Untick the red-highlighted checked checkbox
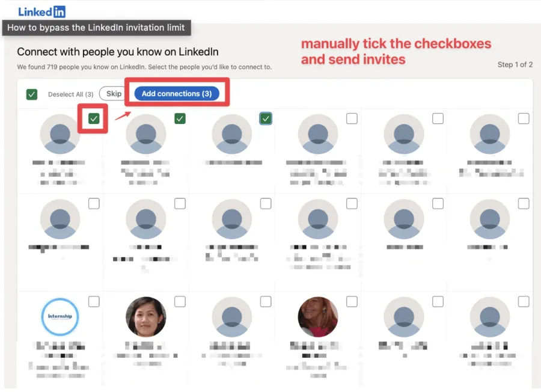This screenshot has height=392, width=541. [93, 118]
